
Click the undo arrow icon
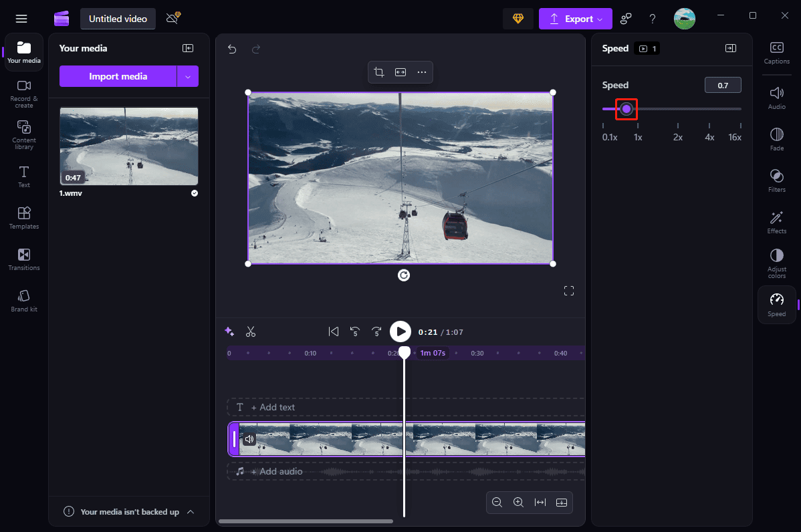pyautogui.click(x=232, y=49)
